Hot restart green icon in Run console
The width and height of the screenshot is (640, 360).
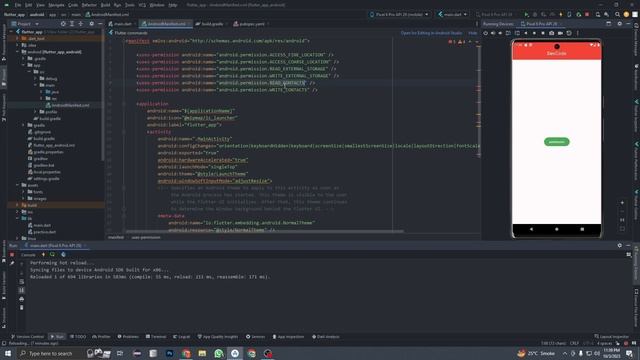tap(52, 255)
